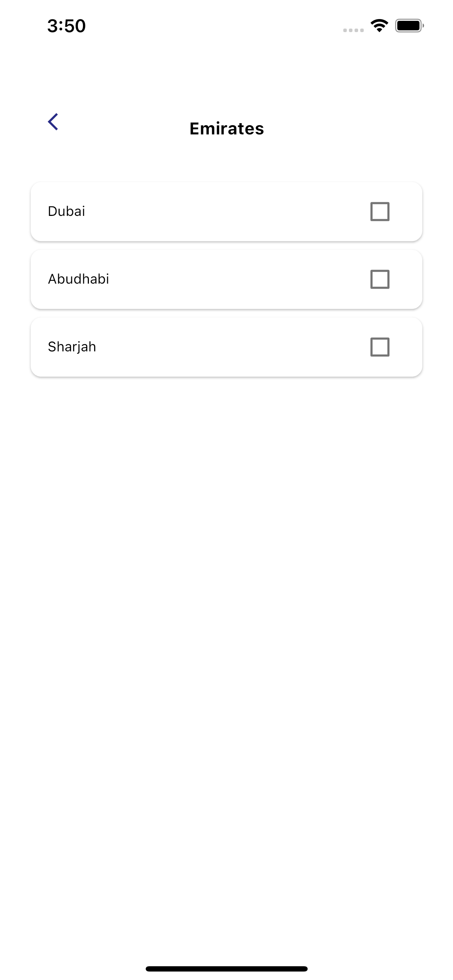
Task: Tap the Dubai list card
Action: point(226,212)
